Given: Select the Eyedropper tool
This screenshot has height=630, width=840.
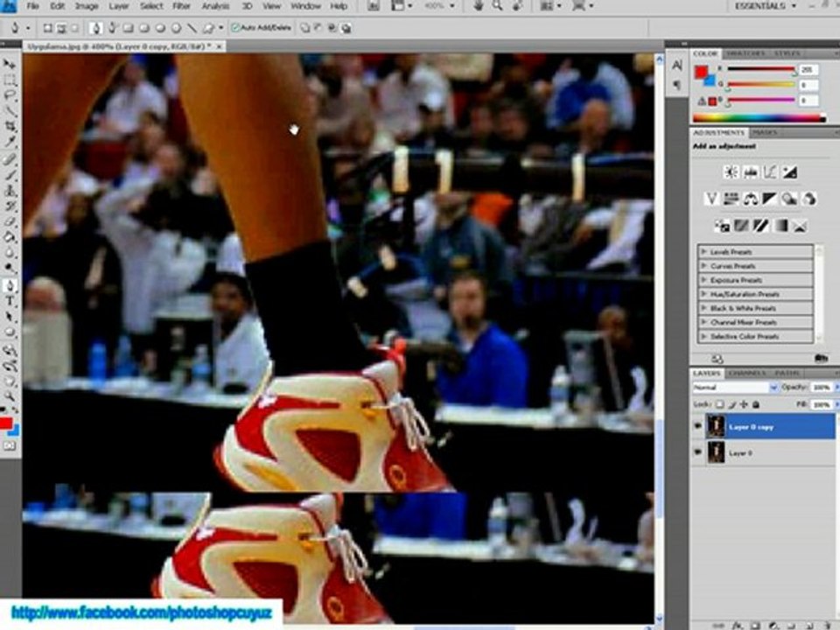Looking at the screenshot, I should [x=10, y=143].
